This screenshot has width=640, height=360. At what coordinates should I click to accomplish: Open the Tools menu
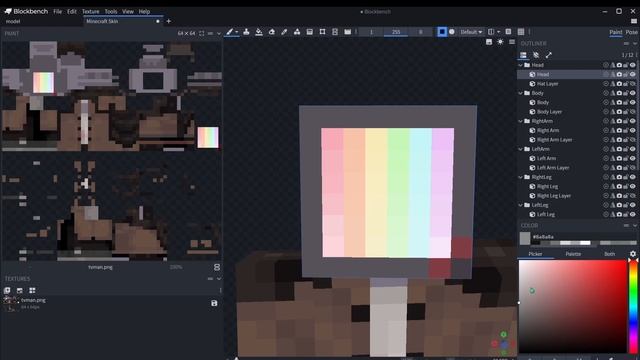[111, 11]
